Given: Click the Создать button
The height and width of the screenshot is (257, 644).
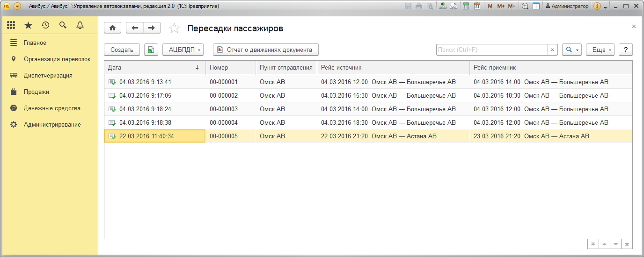Looking at the screenshot, I should [122, 50].
